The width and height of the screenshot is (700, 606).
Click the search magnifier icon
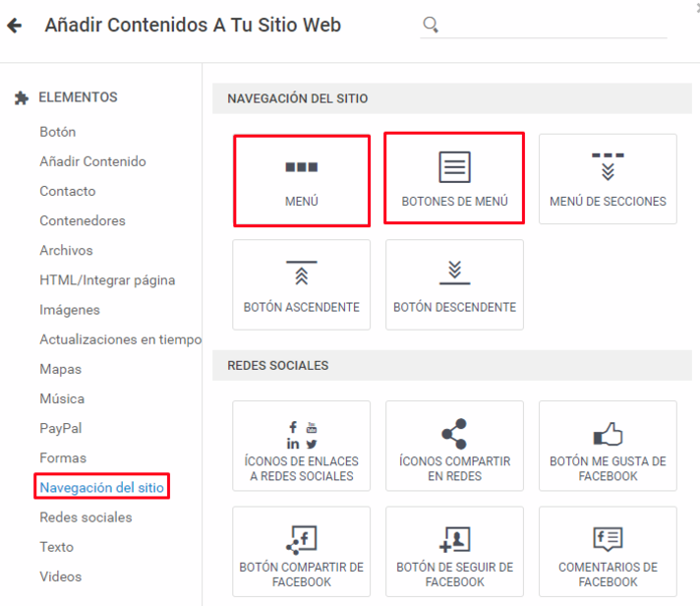pyautogui.click(x=431, y=25)
